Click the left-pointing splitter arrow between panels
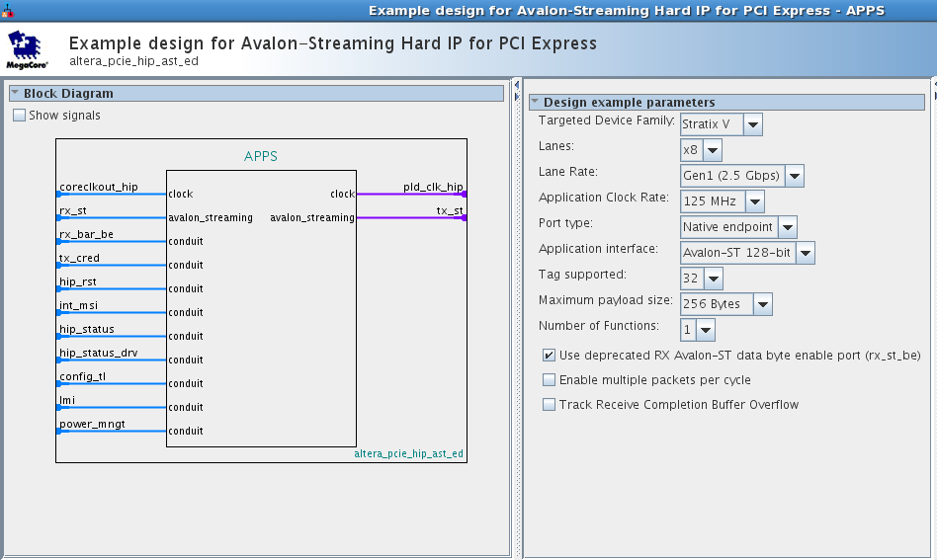The image size is (937, 560). pyautogui.click(x=517, y=86)
